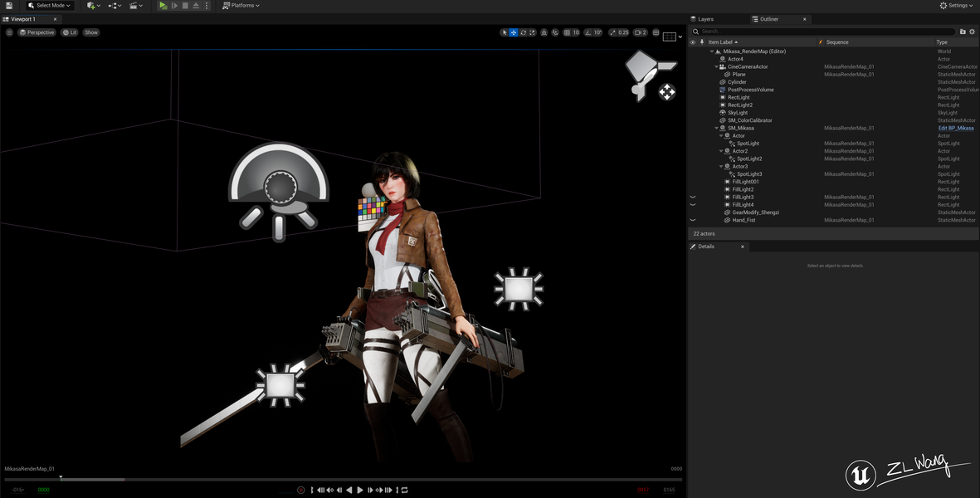Click the Save current level icon

[9, 5]
